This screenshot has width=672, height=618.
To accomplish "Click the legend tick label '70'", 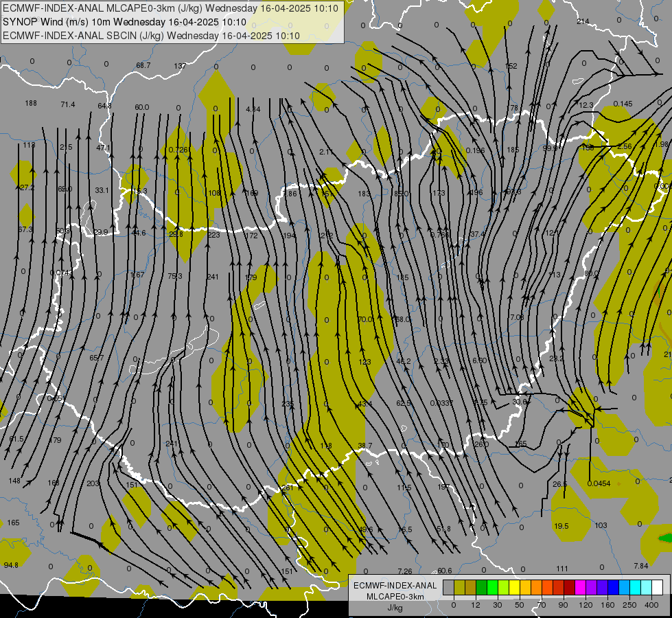I will (542, 605).
